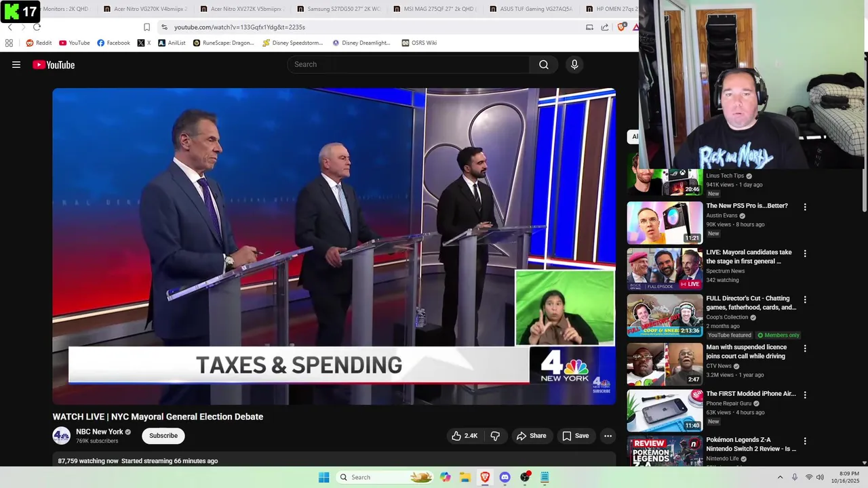Click the Share button under video
This screenshot has height=488, width=868.
point(531,436)
